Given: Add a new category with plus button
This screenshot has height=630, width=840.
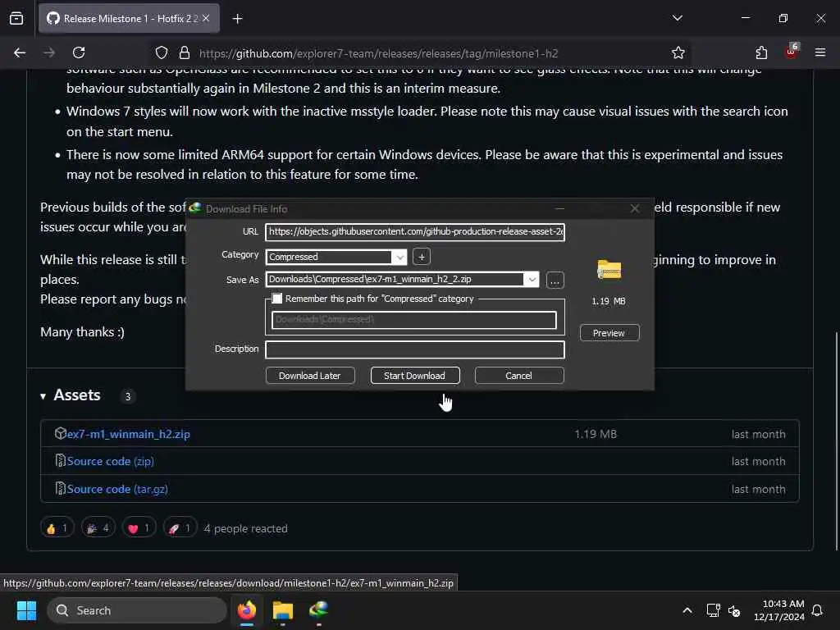Looking at the screenshot, I should click(422, 257).
